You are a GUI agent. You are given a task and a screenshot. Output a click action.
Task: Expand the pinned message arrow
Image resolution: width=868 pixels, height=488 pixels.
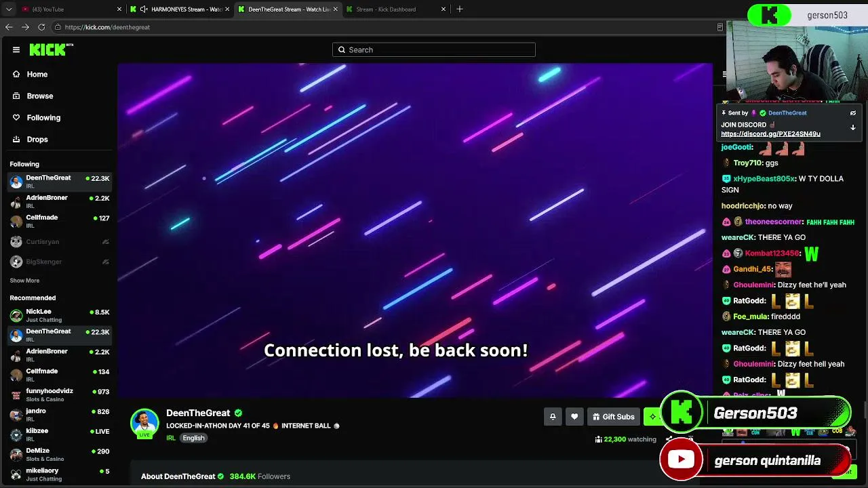tap(853, 127)
